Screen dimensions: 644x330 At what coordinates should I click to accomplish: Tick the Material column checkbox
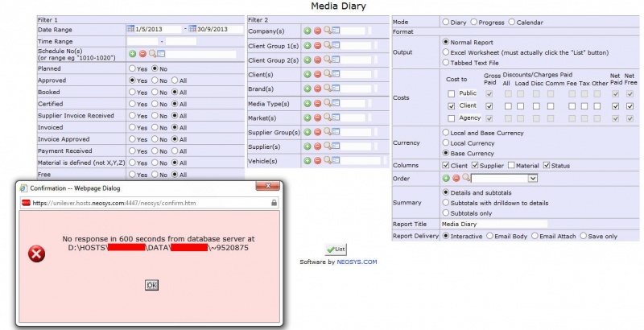pos(511,166)
